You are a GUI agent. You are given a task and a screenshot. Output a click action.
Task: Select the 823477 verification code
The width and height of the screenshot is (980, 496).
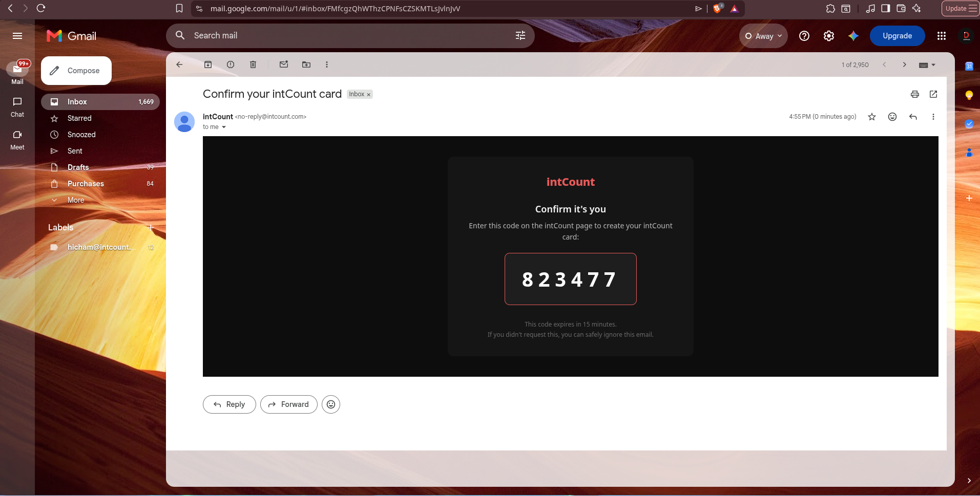point(569,279)
